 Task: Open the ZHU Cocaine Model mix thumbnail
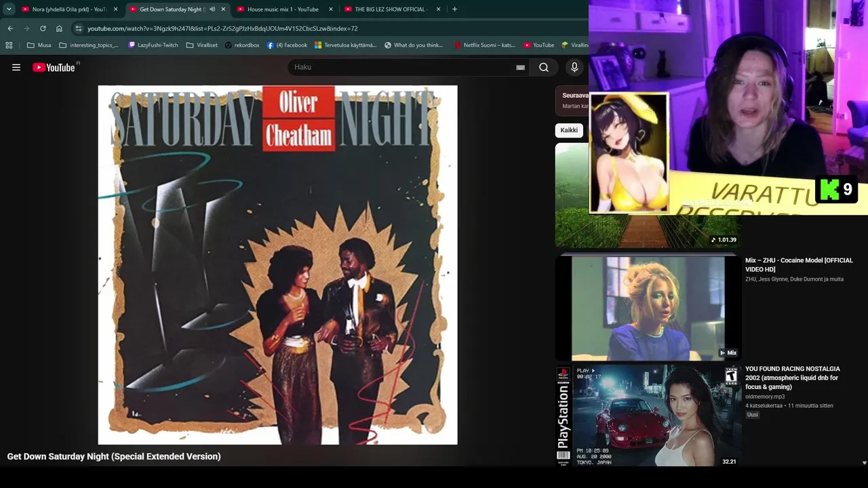coord(648,308)
